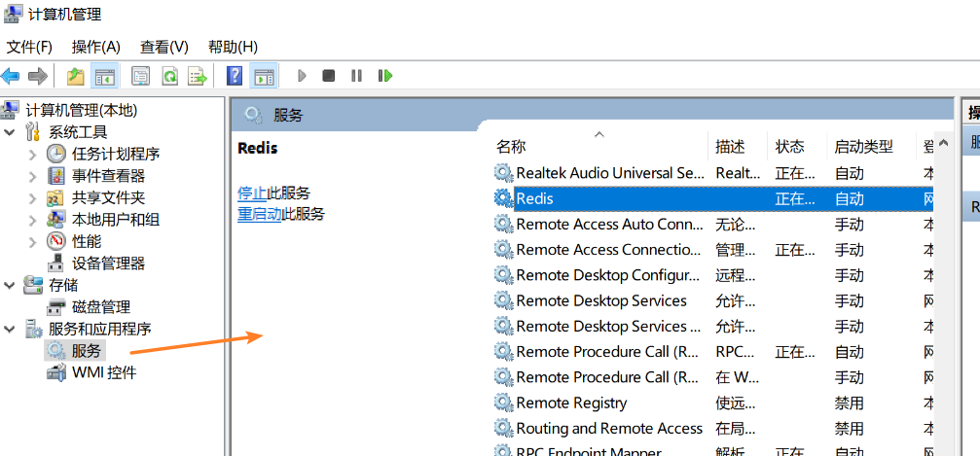The width and height of the screenshot is (980, 456).
Task: Click the 重启动 link for Redis service
Action: click(260, 214)
